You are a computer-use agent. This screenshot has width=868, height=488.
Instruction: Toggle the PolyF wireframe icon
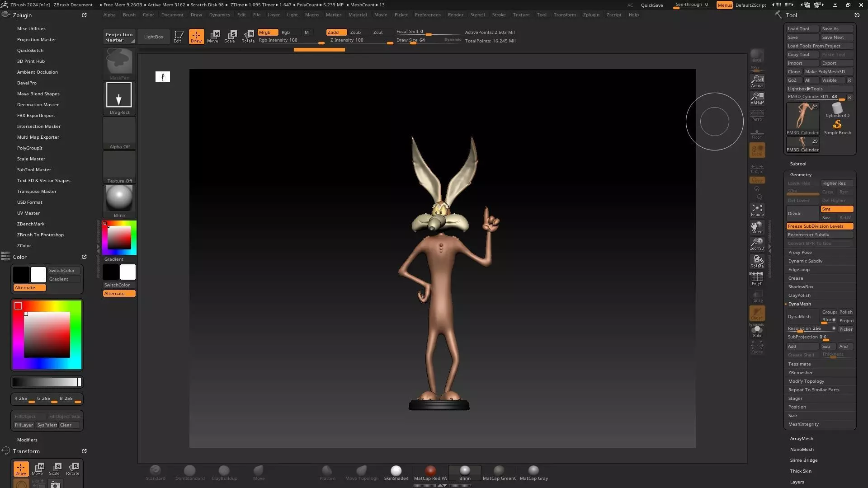coord(757,279)
